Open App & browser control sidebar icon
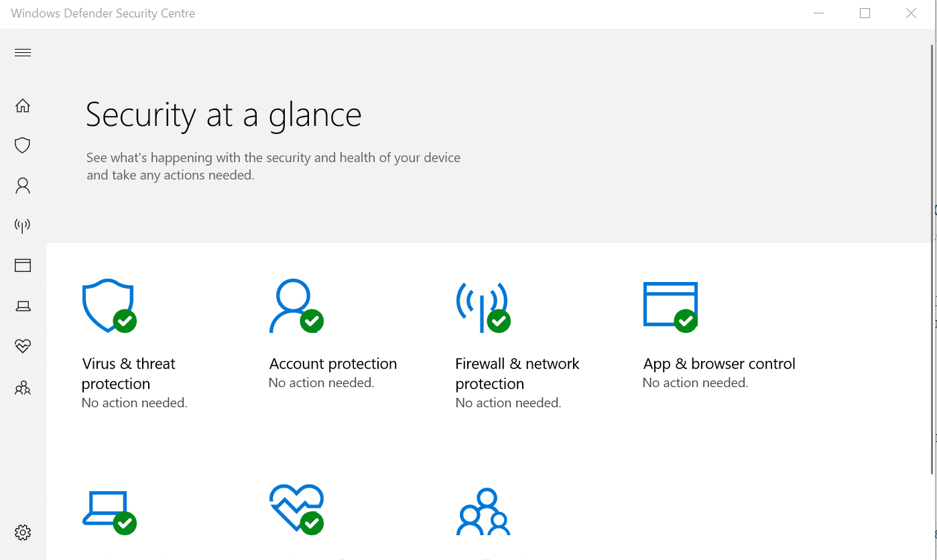Viewport: 937px width, 560px height. [23, 265]
